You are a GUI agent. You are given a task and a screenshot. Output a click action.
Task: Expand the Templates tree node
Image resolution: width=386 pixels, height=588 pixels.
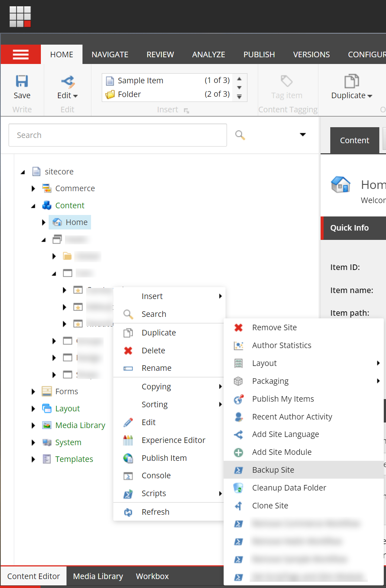pyautogui.click(x=33, y=459)
